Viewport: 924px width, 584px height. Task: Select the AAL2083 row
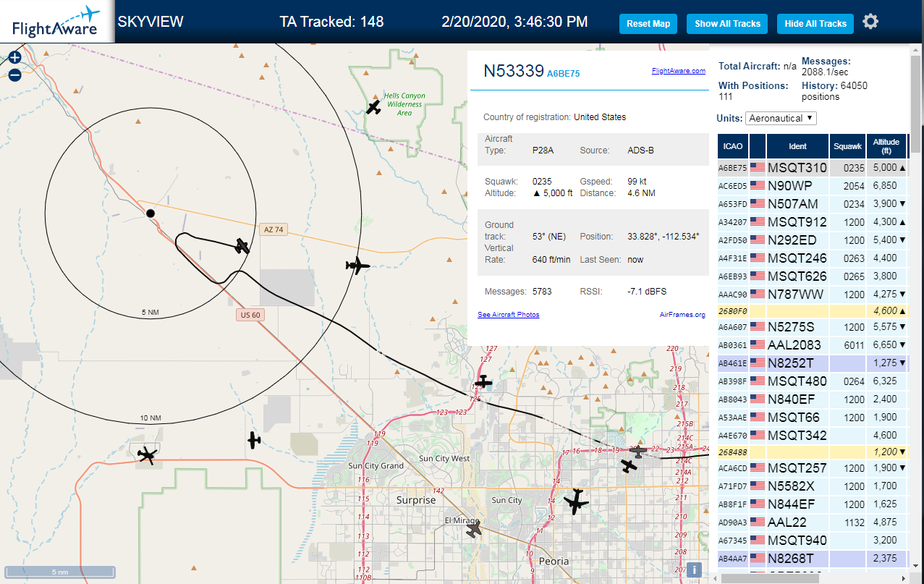tap(813, 345)
